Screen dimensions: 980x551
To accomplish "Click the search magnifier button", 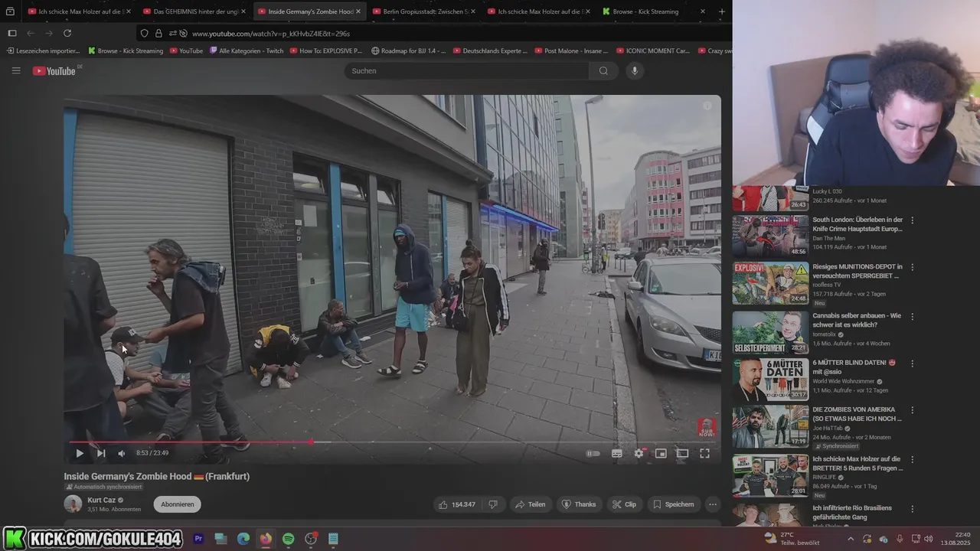I will tap(603, 70).
